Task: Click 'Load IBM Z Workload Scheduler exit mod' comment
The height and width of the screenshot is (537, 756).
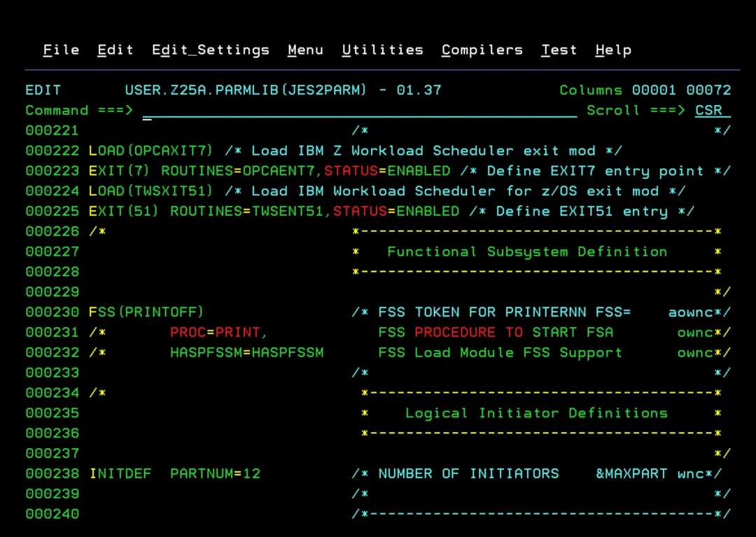Action: [423, 151]
